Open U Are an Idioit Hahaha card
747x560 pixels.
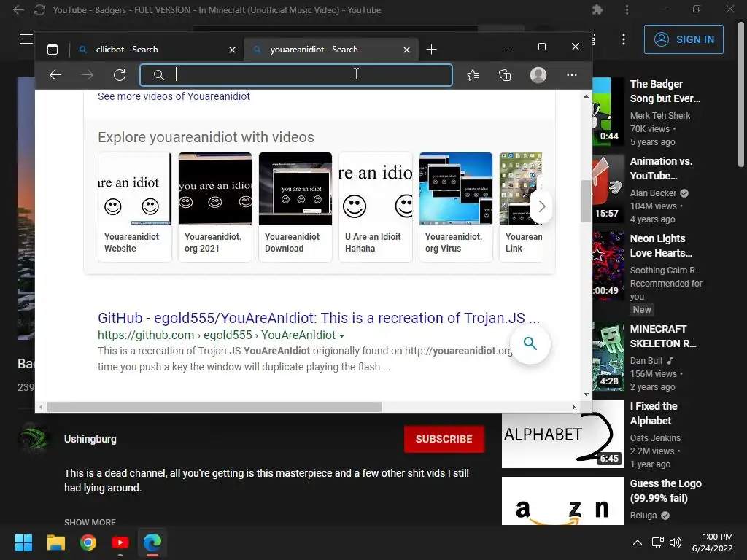pyautogui.click(x=376, y=206)
